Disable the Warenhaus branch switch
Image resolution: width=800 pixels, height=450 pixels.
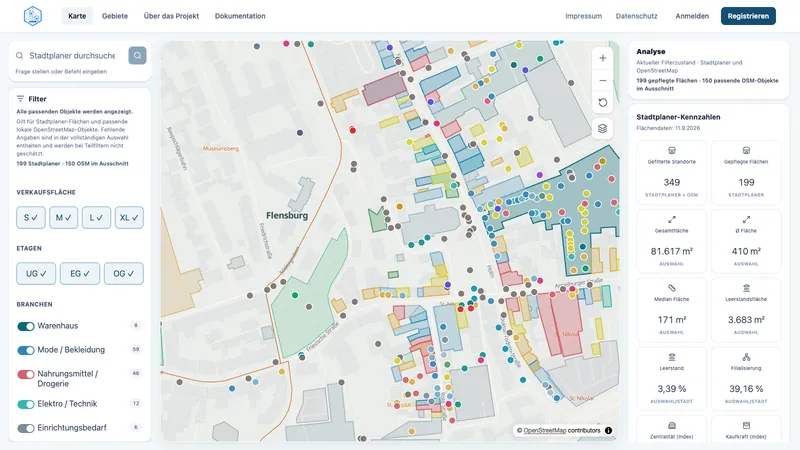click(26, 327)
